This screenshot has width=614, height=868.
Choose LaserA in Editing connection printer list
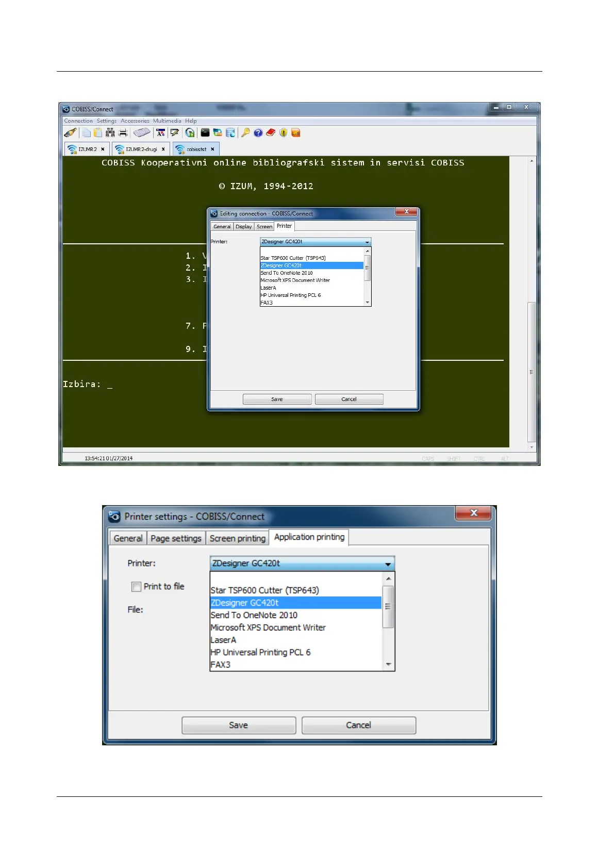(x=311, y=288)
